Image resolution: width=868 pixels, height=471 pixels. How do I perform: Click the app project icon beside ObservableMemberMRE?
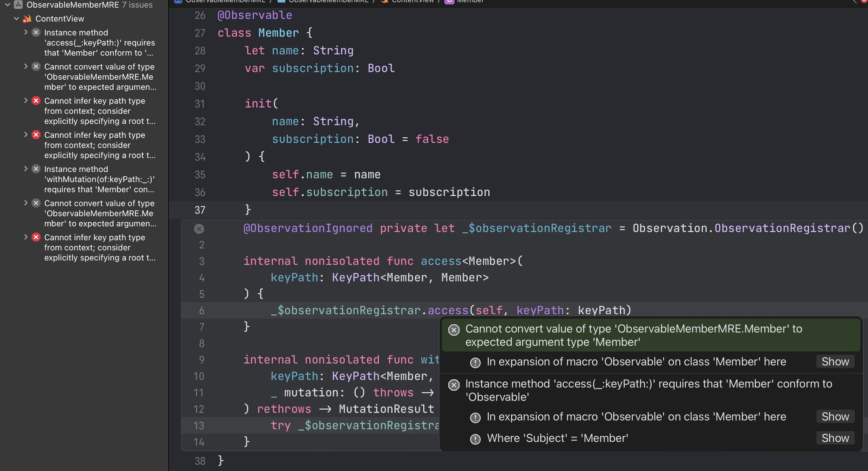[18, 5]
